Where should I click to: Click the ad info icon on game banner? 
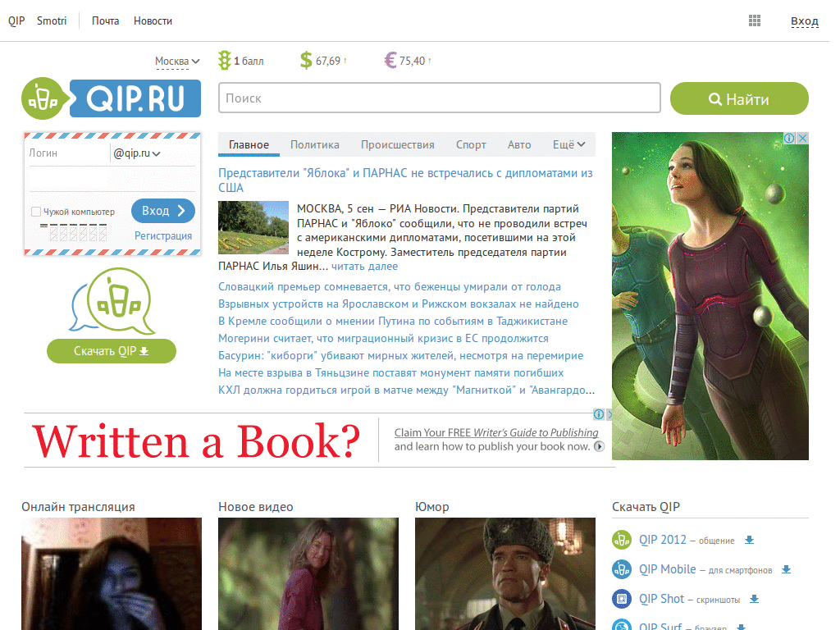click(x=789, y=138)
